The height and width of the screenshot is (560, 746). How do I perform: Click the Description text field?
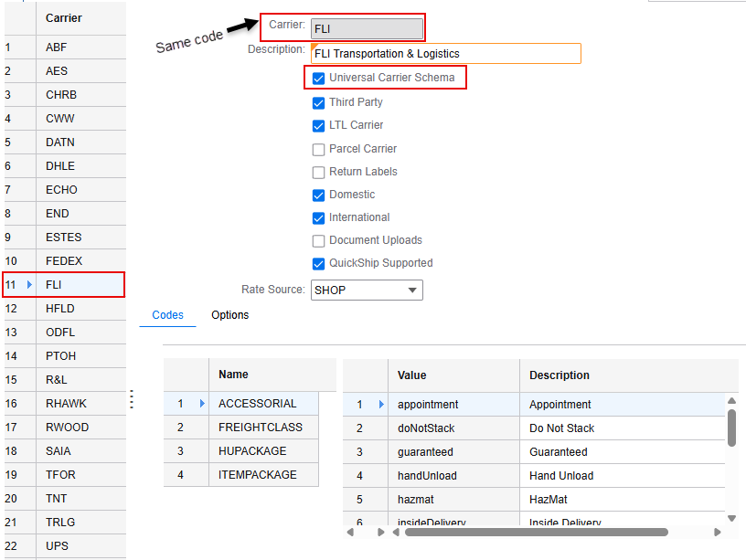click(446, 54)
